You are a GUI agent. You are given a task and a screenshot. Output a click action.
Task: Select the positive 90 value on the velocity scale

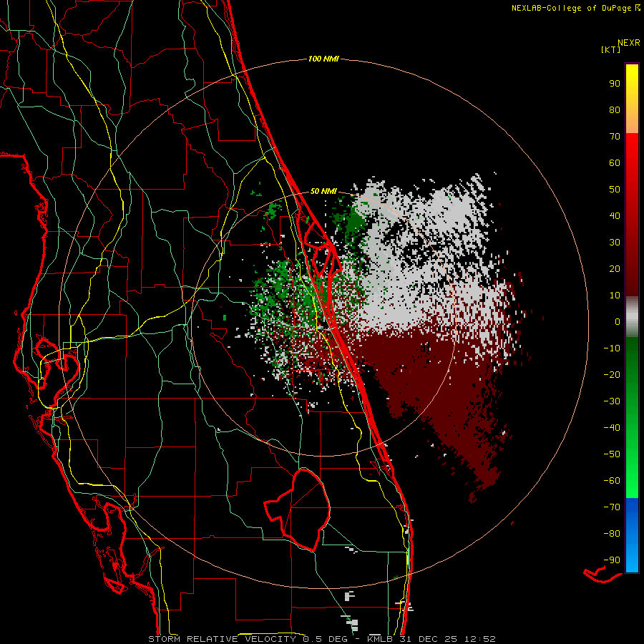tap(615, 83)
